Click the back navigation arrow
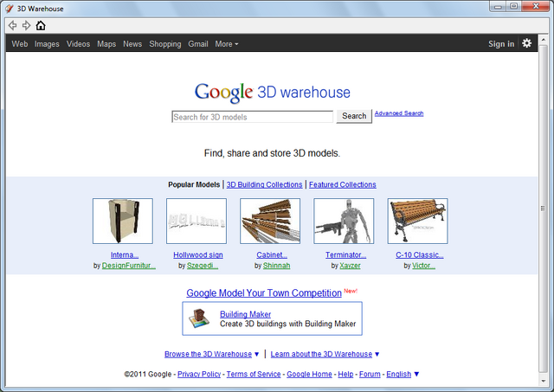Viewport: 554px width, 392px height. pyautogui.click(x=12, y=25)
